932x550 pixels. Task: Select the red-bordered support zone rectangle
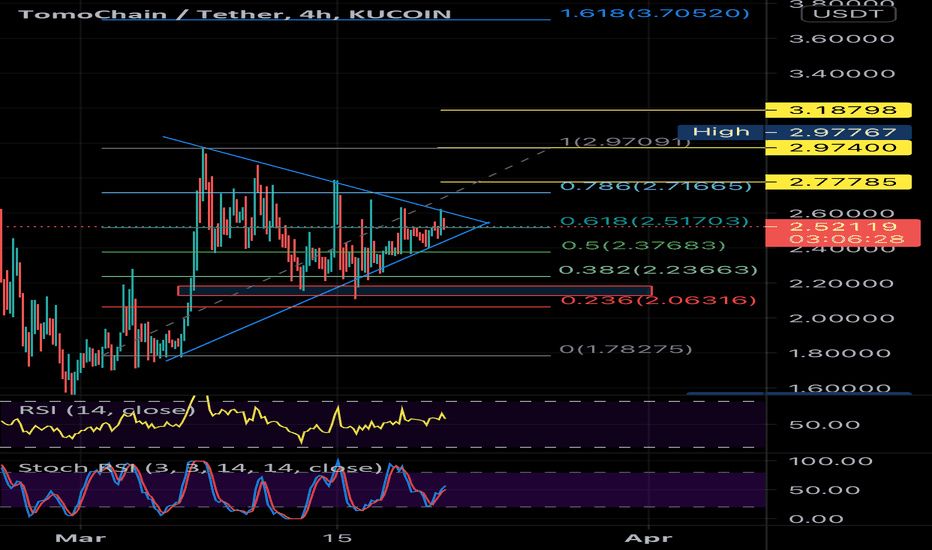(x=415, y=291)
